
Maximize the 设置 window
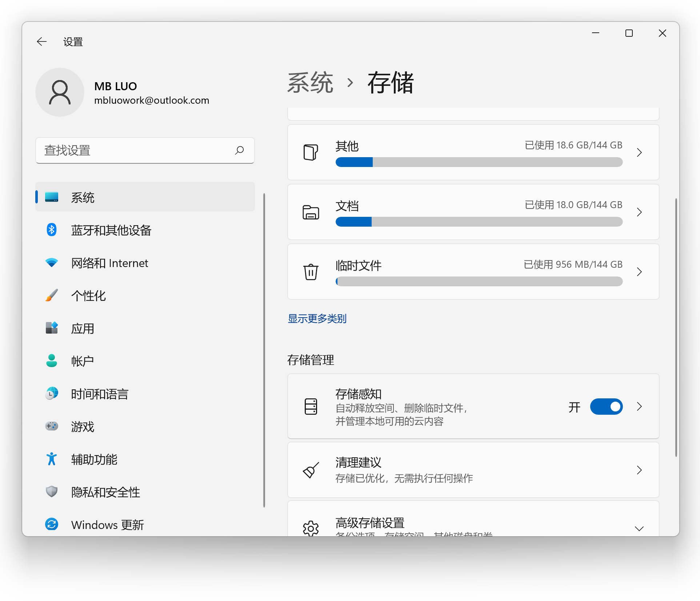pos(629,33)
